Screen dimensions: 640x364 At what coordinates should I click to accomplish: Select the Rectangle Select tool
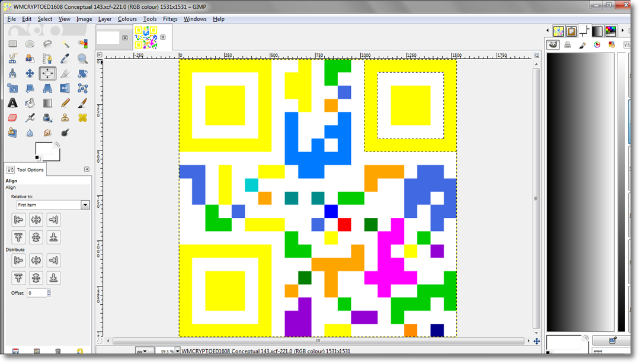click(x=12, y=44)
